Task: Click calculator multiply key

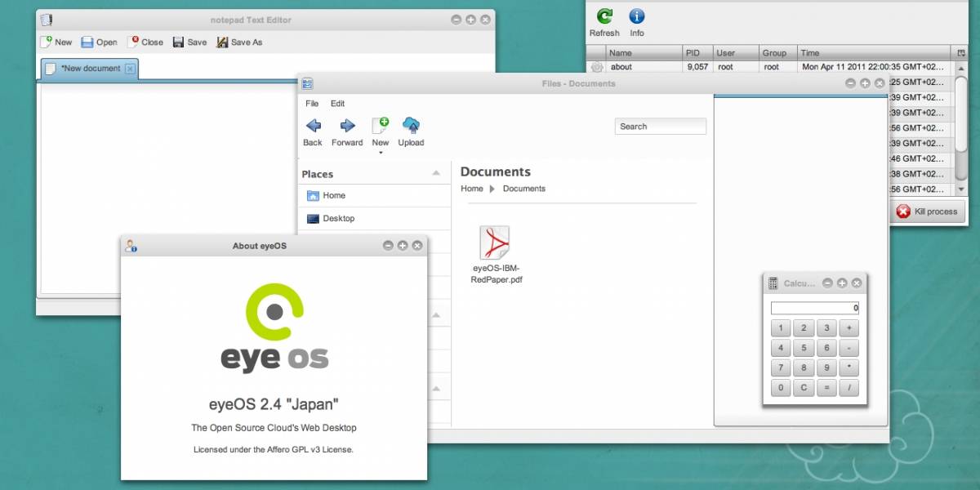Action: (849, 368)
